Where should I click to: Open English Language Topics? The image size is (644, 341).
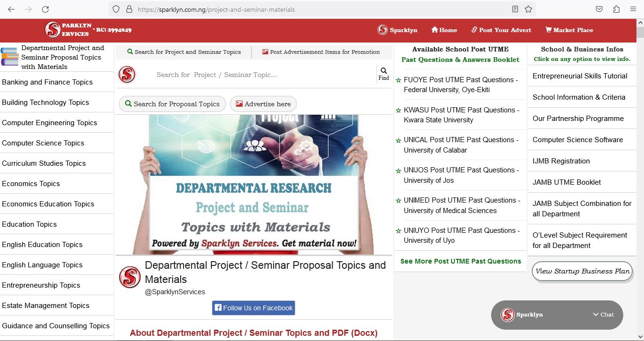[42, 265]
